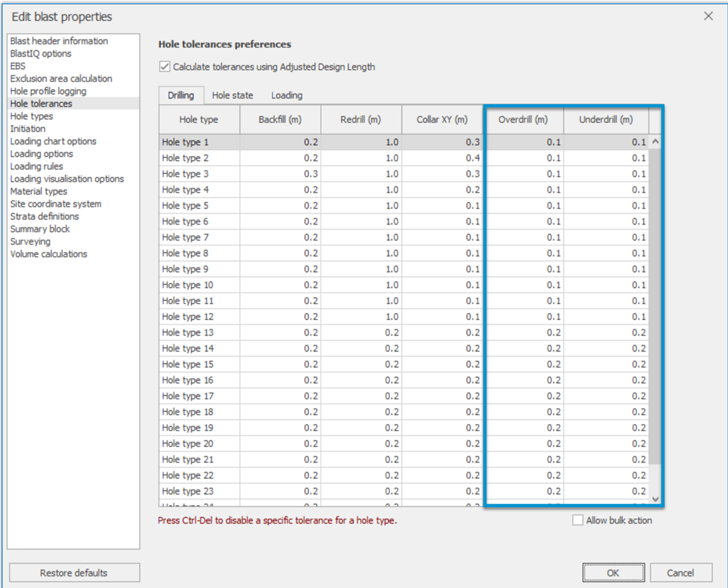The width and height of the screenshot is (728, 588).
Task: Select Hole type 19 Underdrill cell
Action: pos(606,428)
